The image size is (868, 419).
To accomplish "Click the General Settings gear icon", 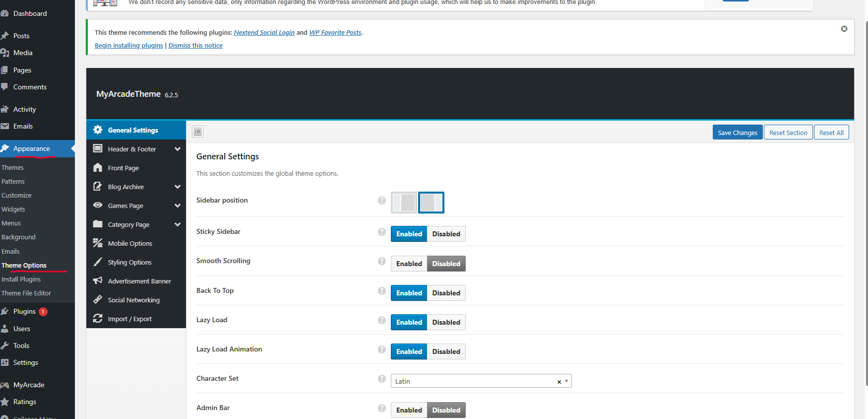I will point(98,130).
